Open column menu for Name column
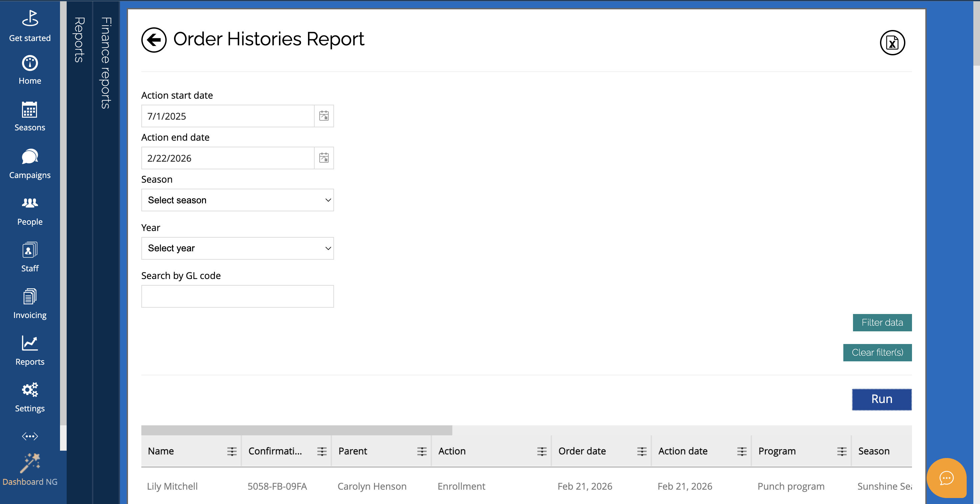 pyautogui.click(x=232, y=451)
